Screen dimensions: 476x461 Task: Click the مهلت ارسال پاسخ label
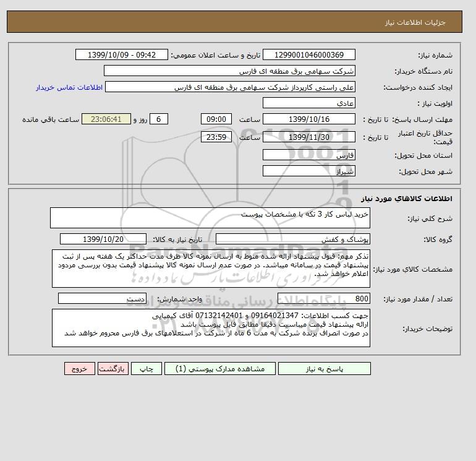[x=422, y=119]
